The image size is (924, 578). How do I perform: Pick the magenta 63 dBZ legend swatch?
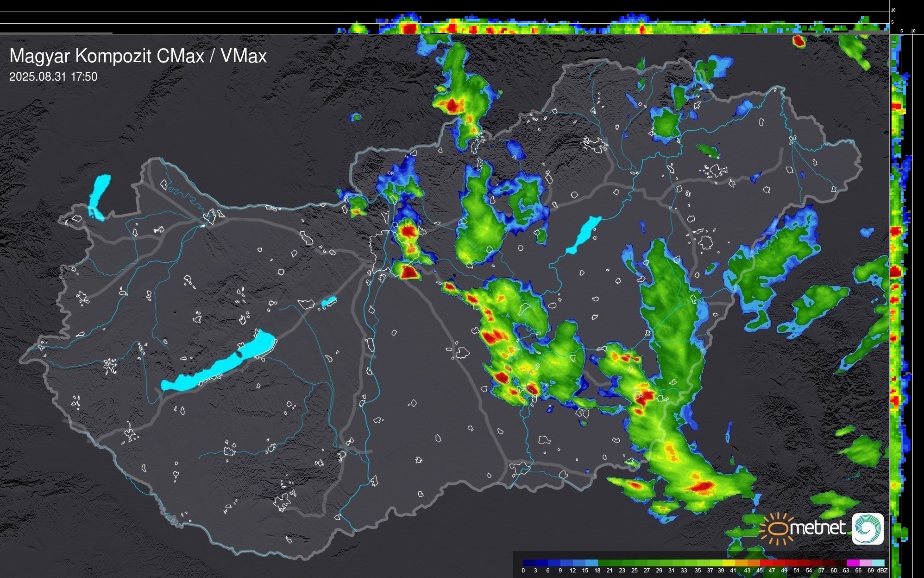point(853,563)
